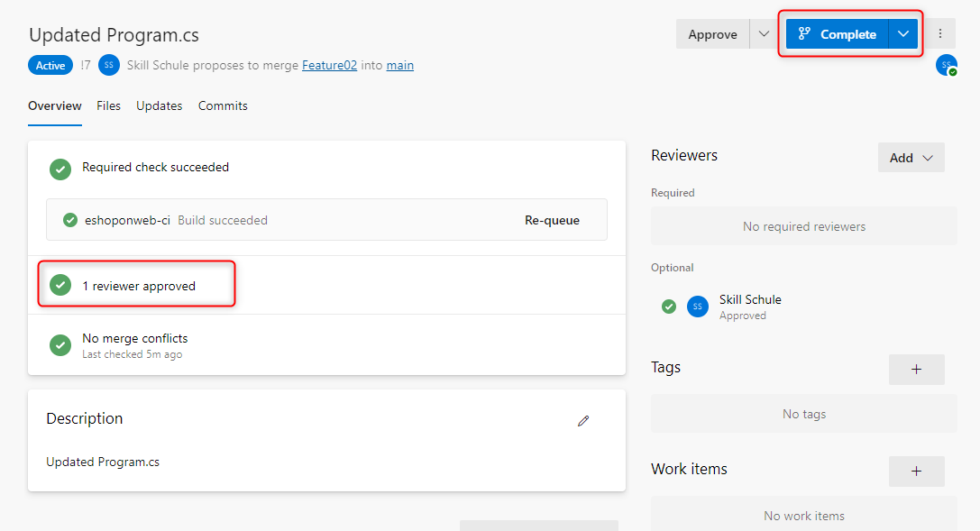This screenshot has height=531, width=980.
Task: Click the plus icon next to Tags
Action: (x=916, y=370)
